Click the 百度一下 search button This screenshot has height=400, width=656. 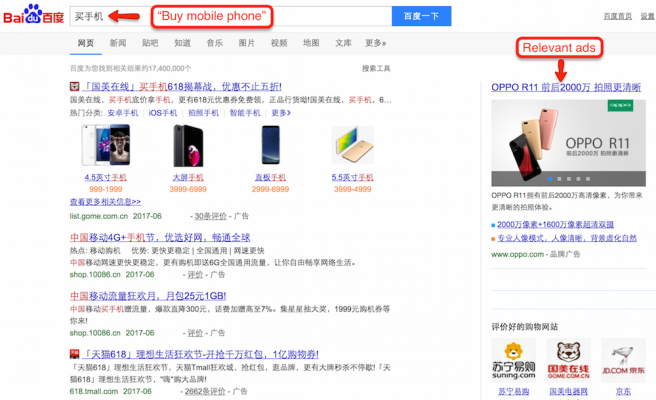(x=421, y=16)
